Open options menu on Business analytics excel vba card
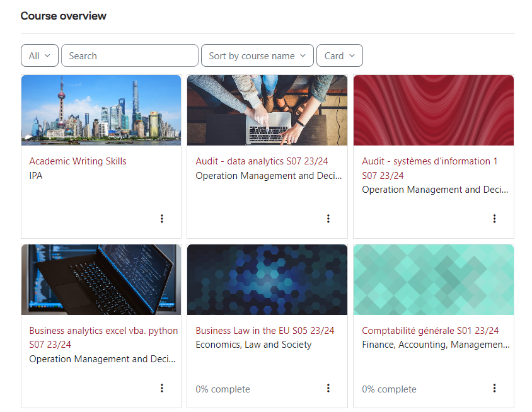 pos(162,388)
